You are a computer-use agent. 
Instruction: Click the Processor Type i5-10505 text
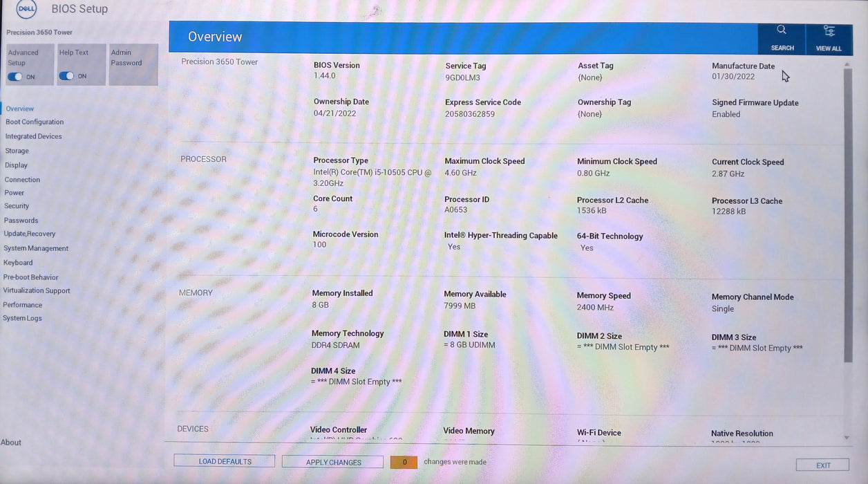[372, 178]
